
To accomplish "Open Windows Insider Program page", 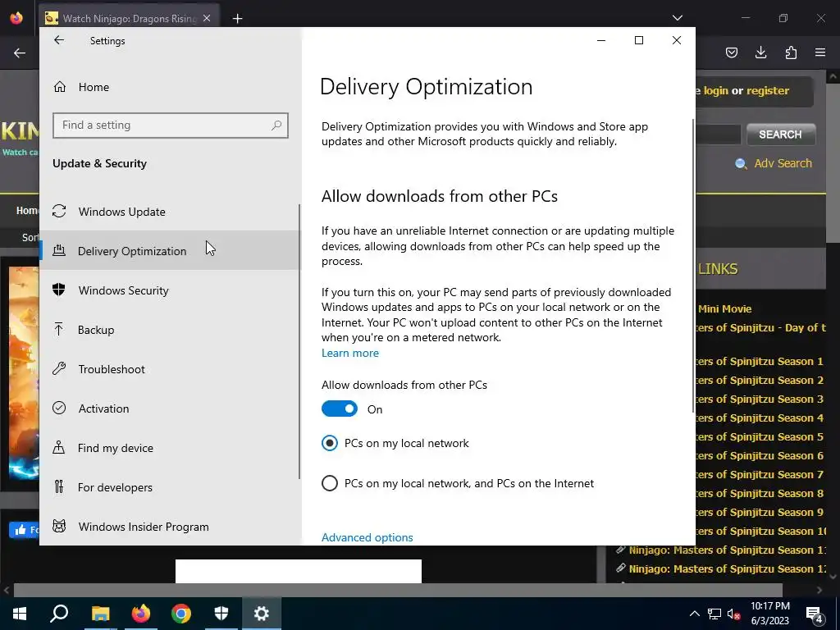I will point(170,527).
